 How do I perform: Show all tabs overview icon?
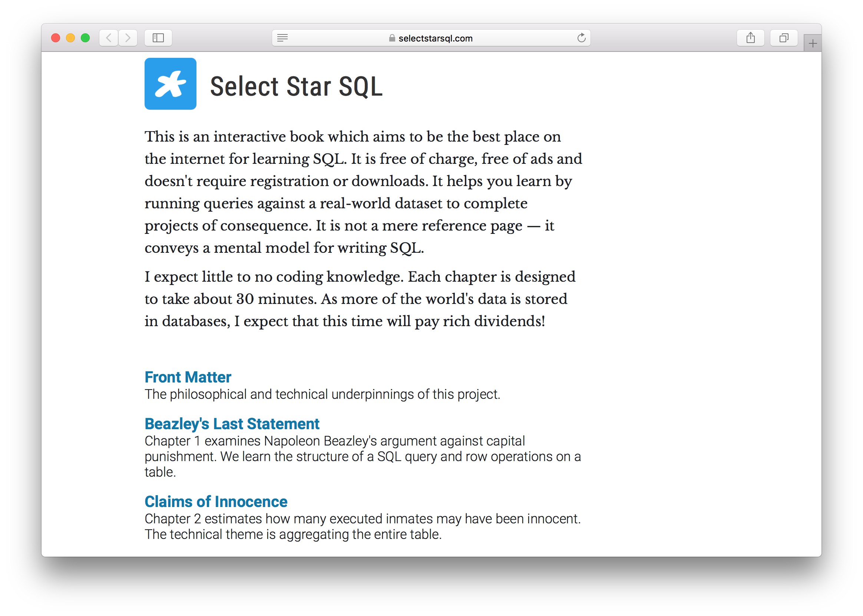click(784, 38)
